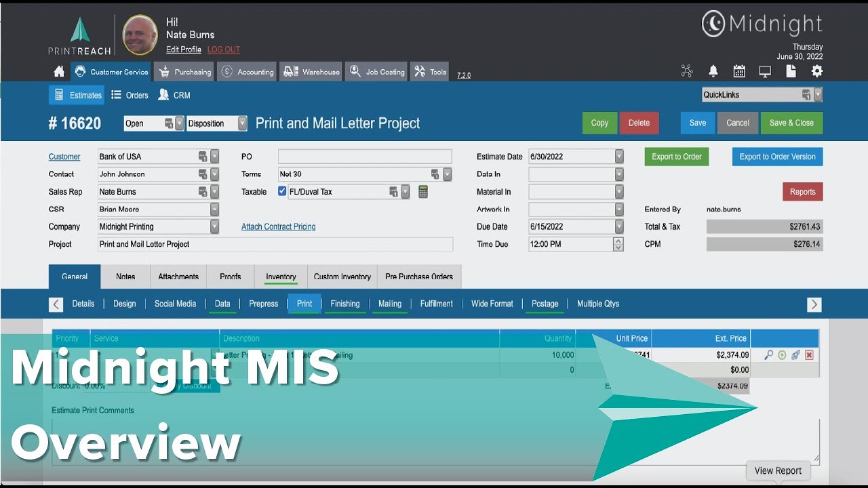Click the Project name field

point(275,244)
